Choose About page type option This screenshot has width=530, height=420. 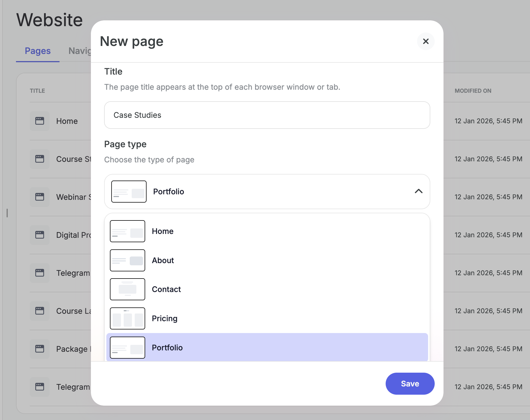pyautogui.click(x=163, y=260)
